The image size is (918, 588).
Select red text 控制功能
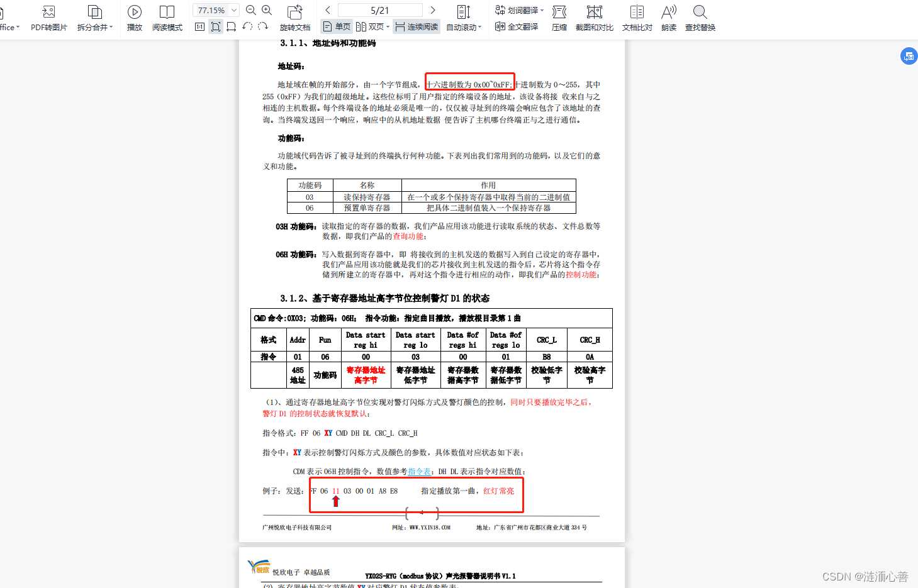pyautogui.click(x=581, y=275)
